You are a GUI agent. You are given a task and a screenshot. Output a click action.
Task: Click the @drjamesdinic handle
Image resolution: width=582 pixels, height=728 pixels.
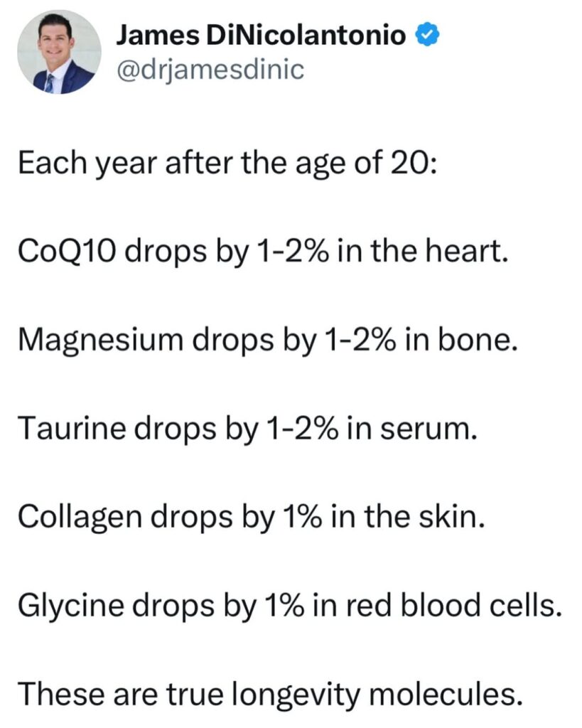[210, 70]
